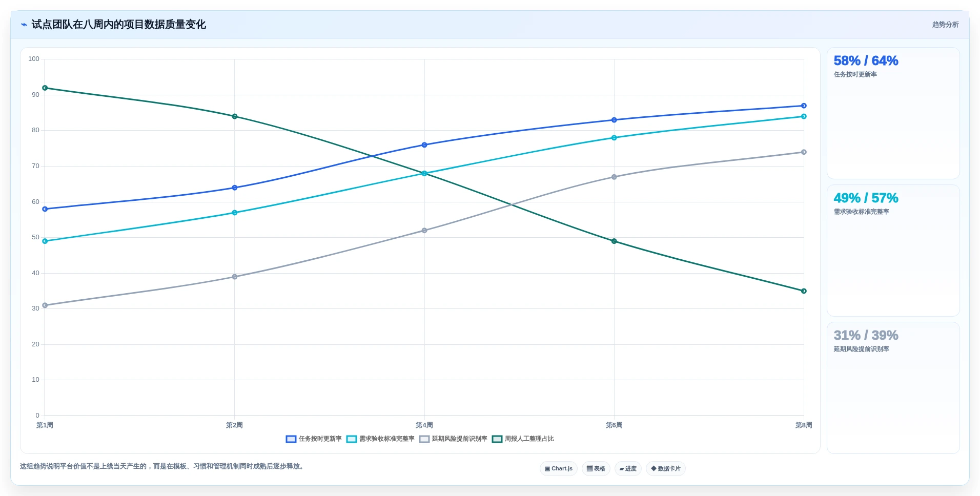
Task: Click the 第1周 x-axis label
Action: pos(45,425)
